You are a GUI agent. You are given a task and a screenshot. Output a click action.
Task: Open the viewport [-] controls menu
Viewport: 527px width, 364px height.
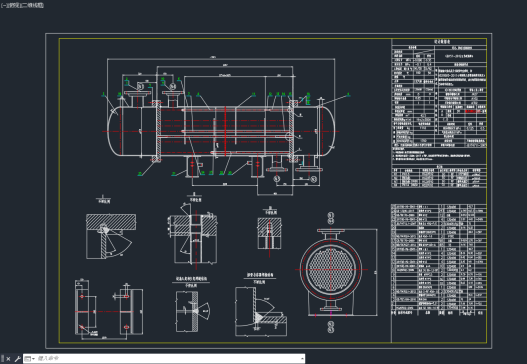(x=4, y=5)
